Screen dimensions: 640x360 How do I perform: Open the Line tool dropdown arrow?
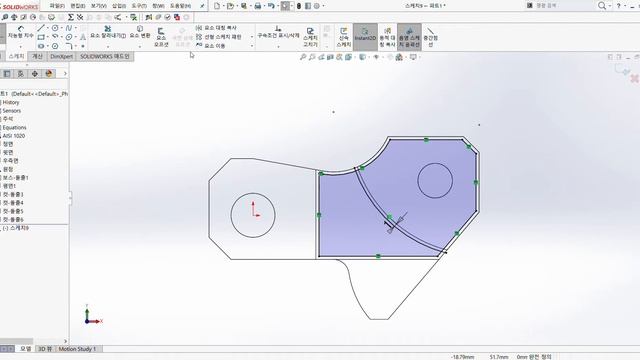[x=48, y=28]
